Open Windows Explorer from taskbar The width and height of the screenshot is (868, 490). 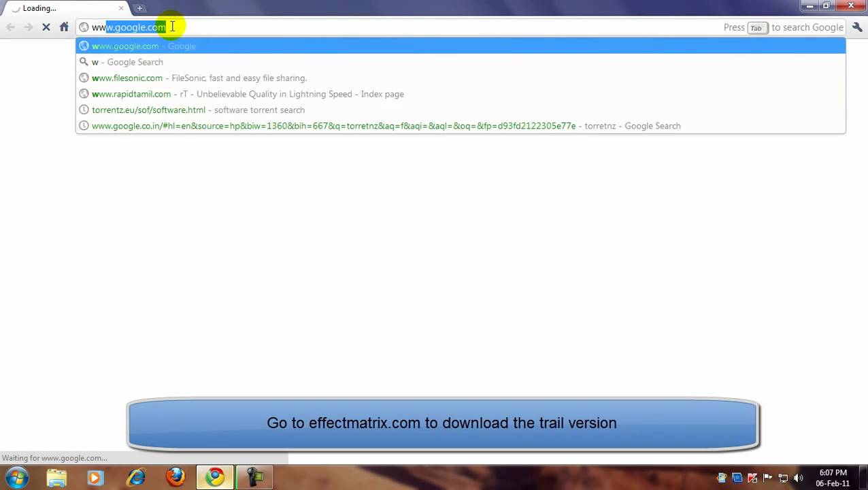coord(57,478)
